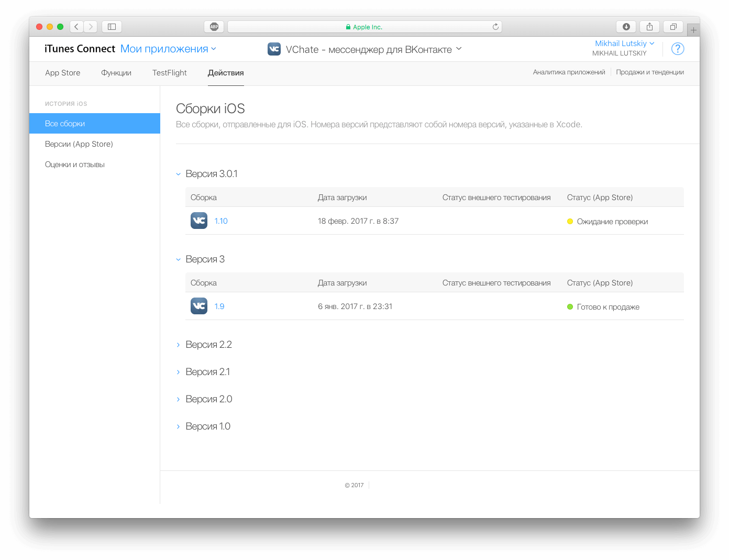Go back with Safari's back arrow

pos(76,27)
